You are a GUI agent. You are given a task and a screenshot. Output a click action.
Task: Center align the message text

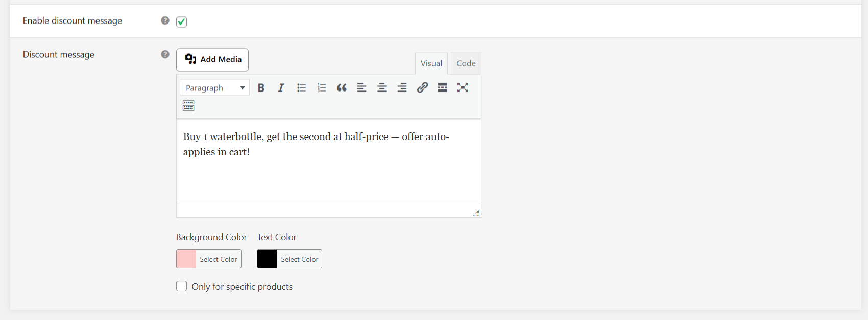point(382,88)
